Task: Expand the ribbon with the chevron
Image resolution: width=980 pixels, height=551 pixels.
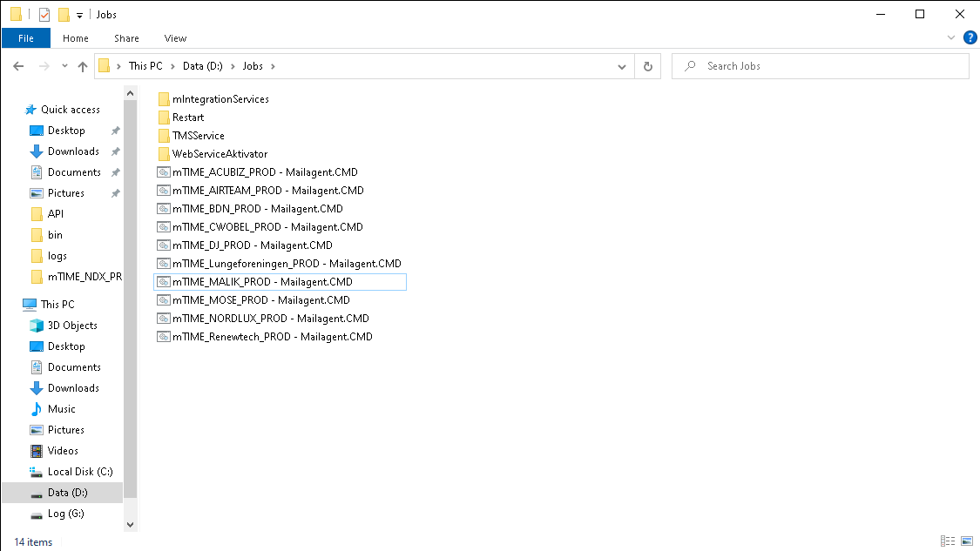Action: tap(951, 38)
